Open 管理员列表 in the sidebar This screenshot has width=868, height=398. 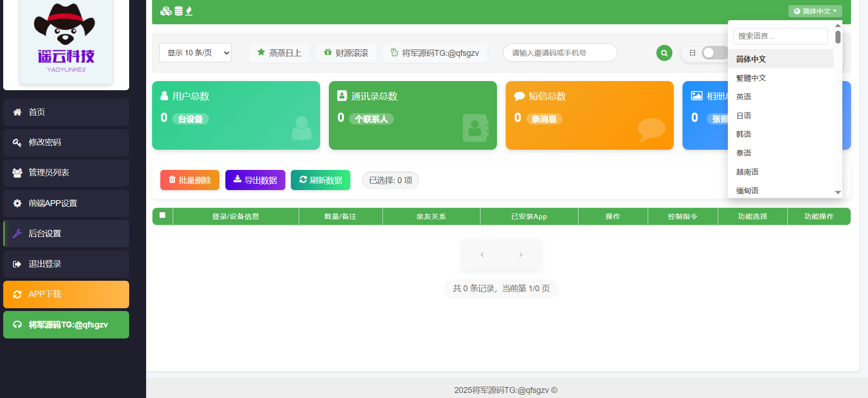(66, 173)
